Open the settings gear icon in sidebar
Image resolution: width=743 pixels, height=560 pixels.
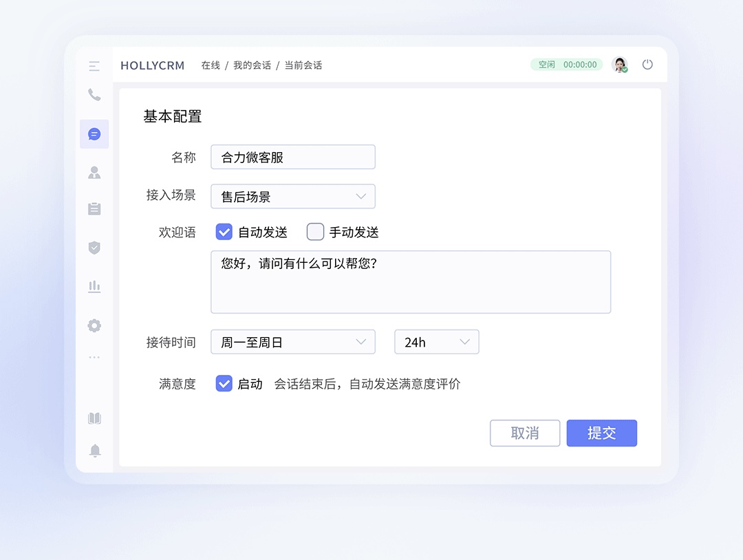(94, 325)
